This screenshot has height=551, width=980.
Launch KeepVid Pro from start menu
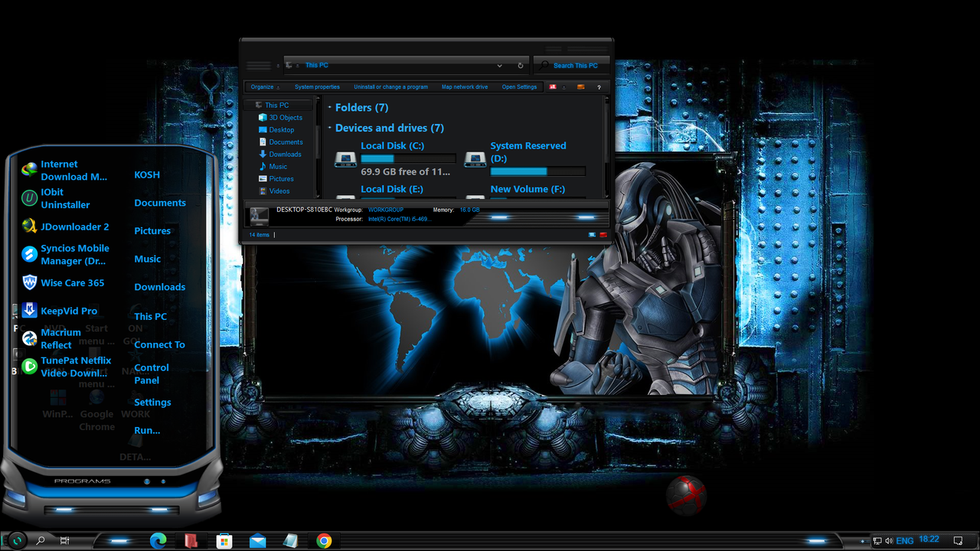60,311
